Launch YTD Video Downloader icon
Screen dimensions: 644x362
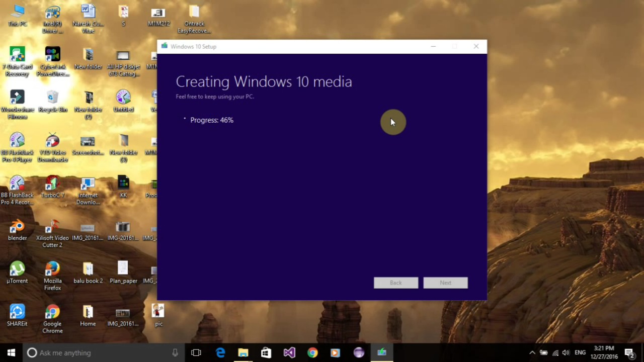point(53,147)
